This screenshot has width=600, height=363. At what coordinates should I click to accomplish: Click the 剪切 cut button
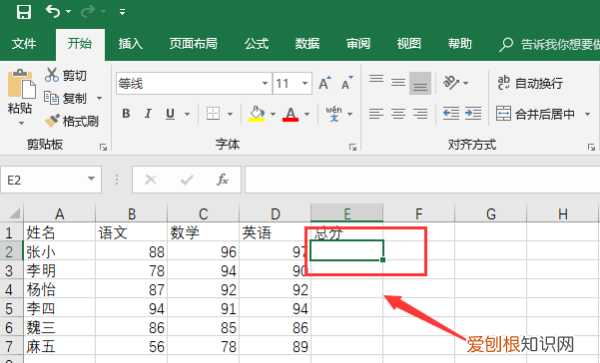65,75
